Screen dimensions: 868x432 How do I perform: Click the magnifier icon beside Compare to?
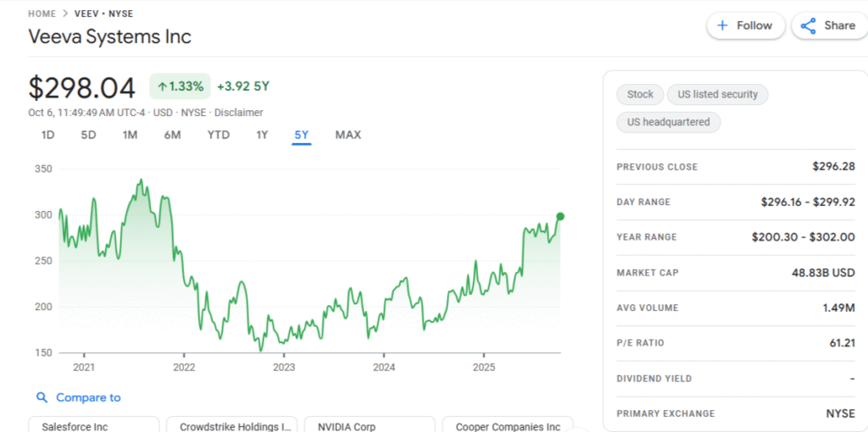42,397
